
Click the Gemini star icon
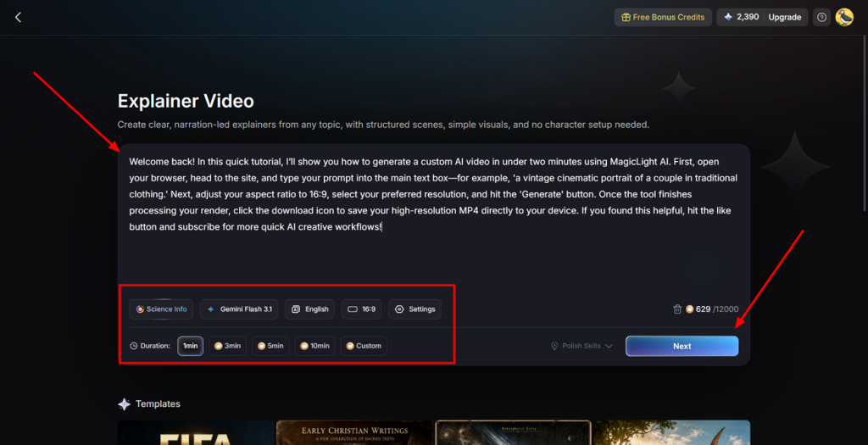pos(211,309)
